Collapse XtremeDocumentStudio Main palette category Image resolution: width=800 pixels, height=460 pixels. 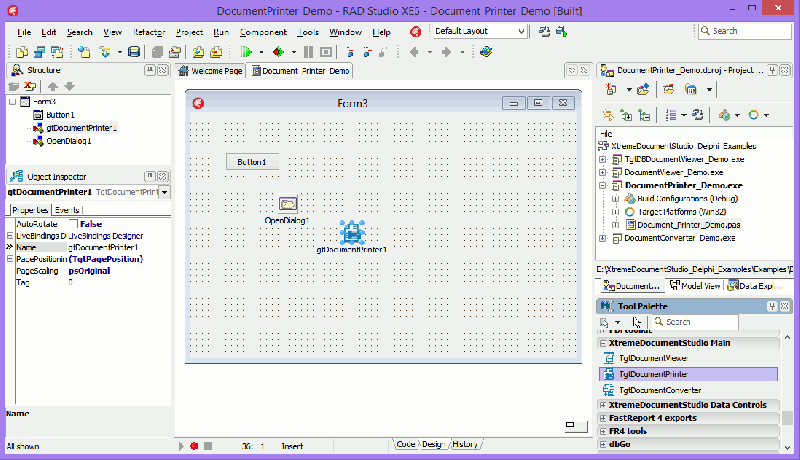603,343
